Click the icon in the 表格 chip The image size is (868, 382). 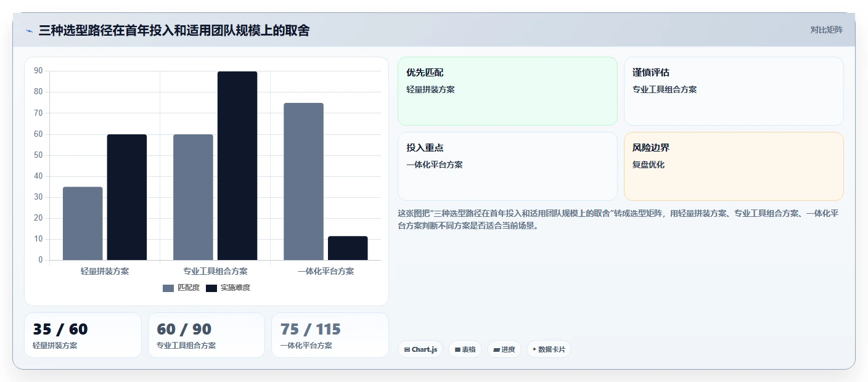(x=457, y=349)
